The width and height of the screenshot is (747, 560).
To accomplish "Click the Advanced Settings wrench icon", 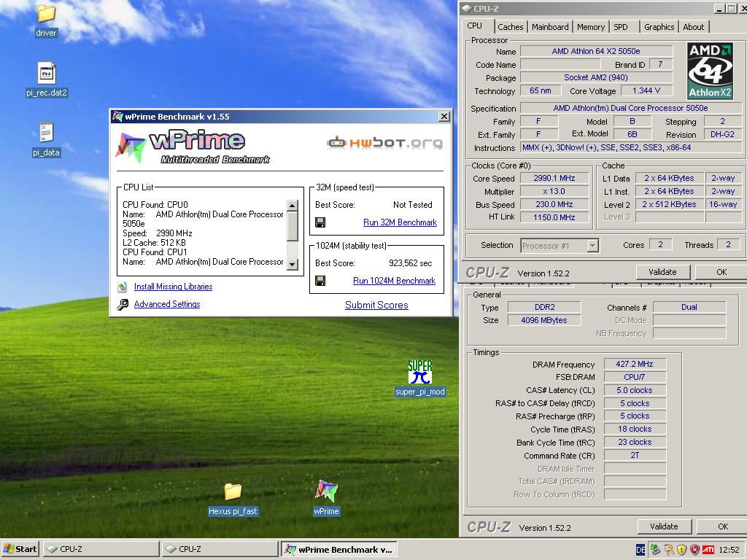I will pos(123,304).
